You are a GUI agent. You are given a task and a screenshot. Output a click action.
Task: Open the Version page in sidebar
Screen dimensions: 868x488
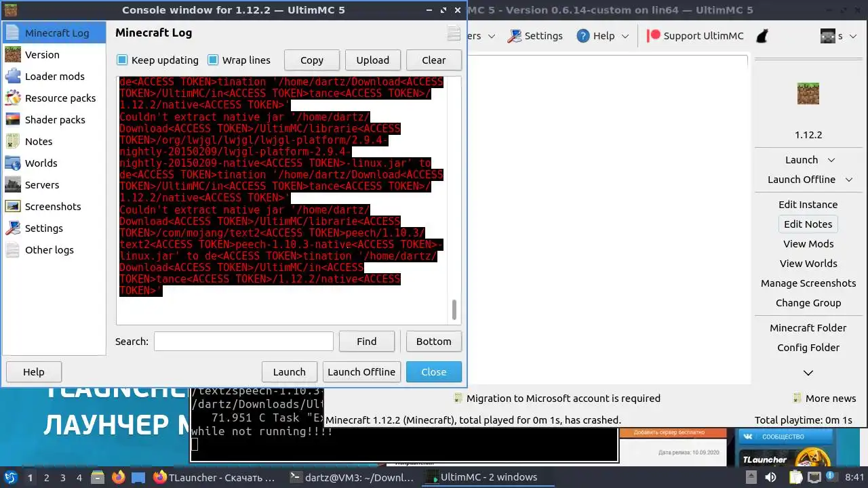[x=54, y=54]
